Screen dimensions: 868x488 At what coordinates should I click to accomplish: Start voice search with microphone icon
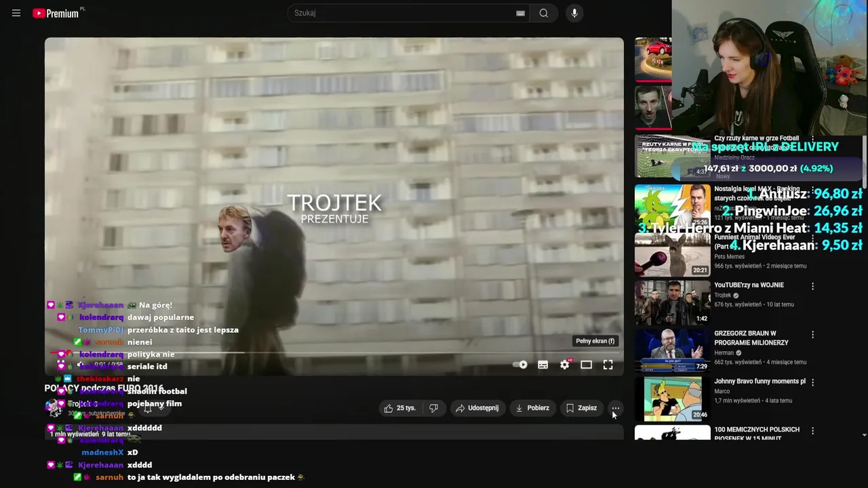coord(574,13)
